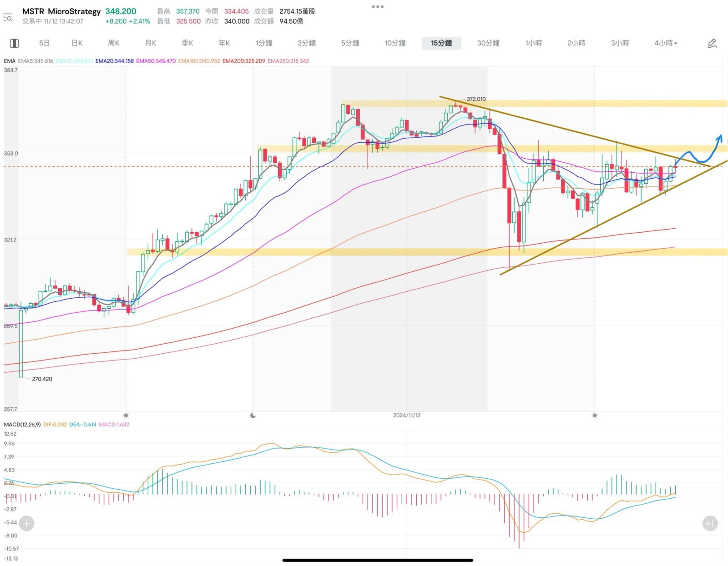
Task: Switch to the 季K quarterly chart
Action: (187, 43)
